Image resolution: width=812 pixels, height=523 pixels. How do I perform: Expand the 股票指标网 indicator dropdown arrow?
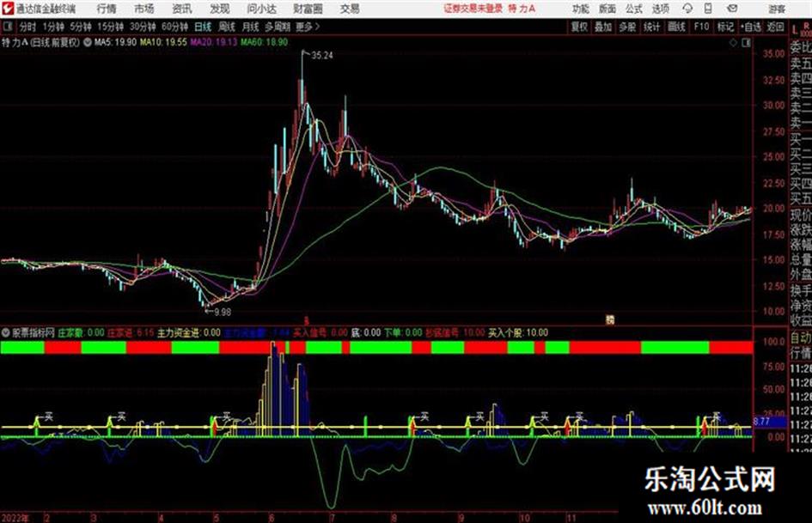6,333
